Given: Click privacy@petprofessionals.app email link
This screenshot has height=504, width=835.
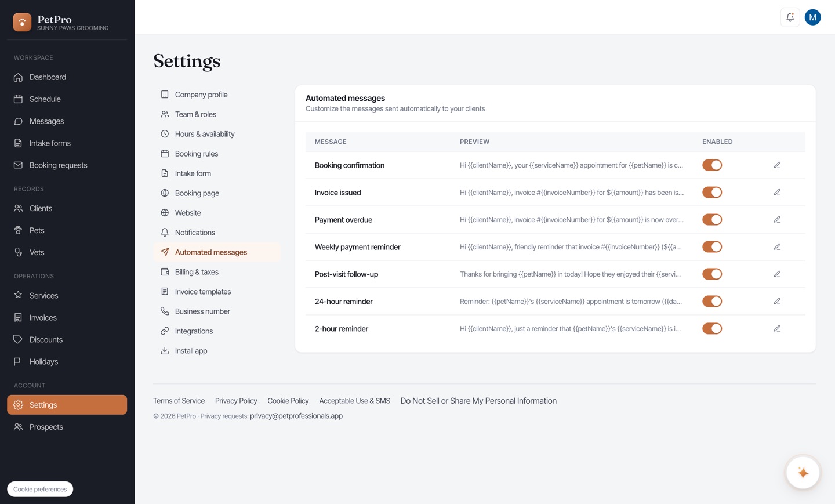Looking at the screenshot, I should (x=296, y=416).
